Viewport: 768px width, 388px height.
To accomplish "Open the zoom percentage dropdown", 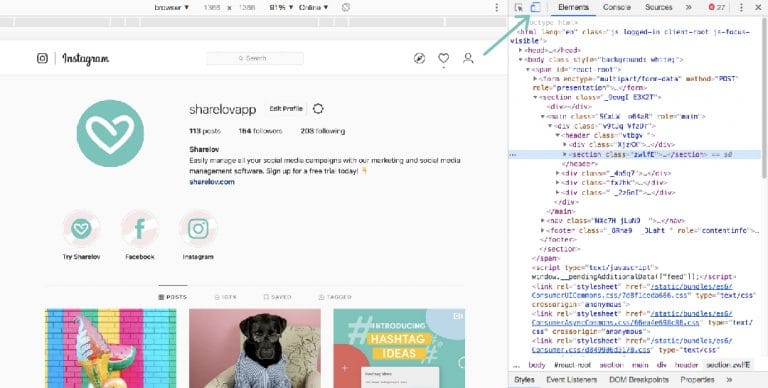I will [x=281, y=7].
